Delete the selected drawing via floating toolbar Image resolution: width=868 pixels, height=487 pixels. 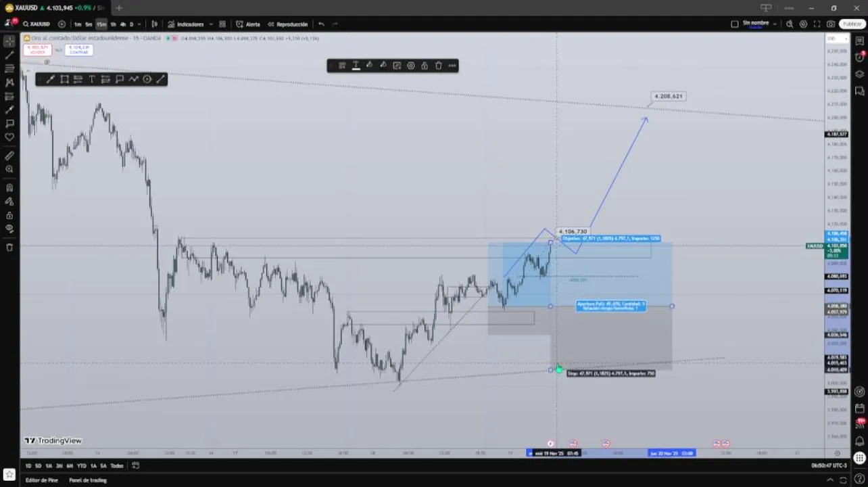pyautogui.click(x=438, y=66)
